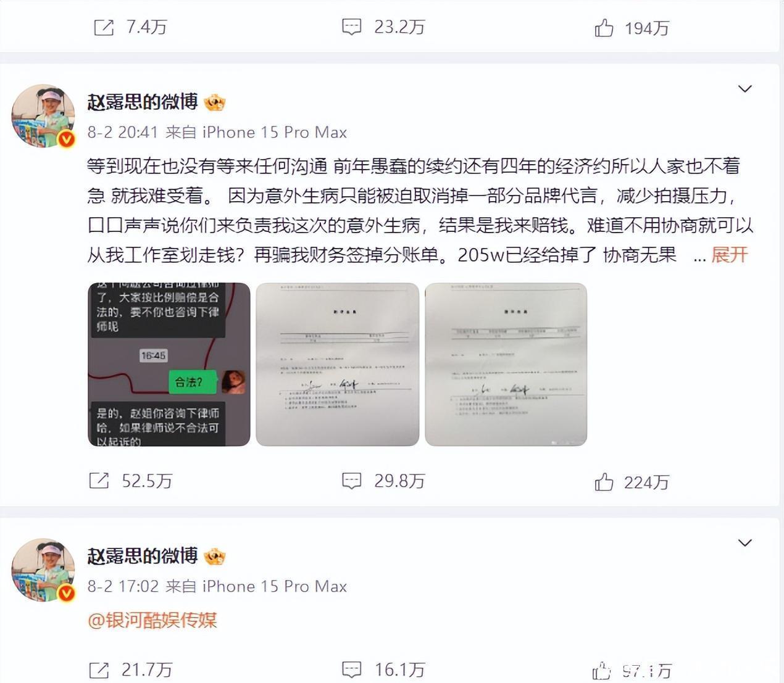Click avatar of the 8-2 20:41 post

[x=43, y=116]
